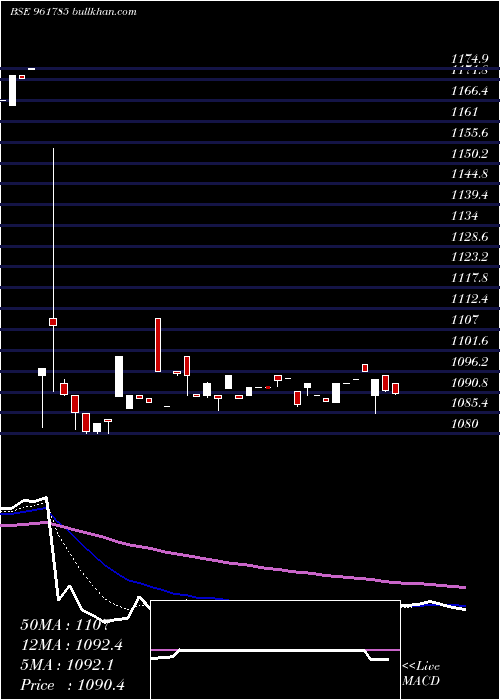Click the 1085.4 price axis label

pos(469,403)
